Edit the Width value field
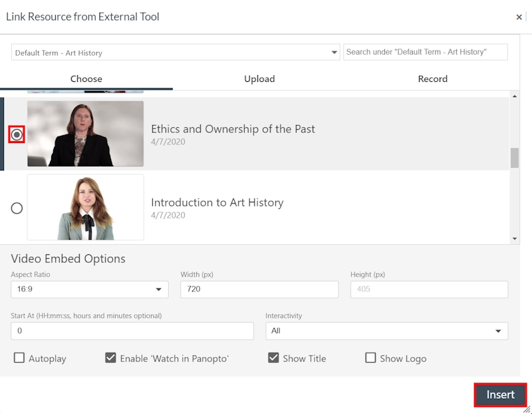This screenshot has width=532, height=414. (x=259, y=289)
